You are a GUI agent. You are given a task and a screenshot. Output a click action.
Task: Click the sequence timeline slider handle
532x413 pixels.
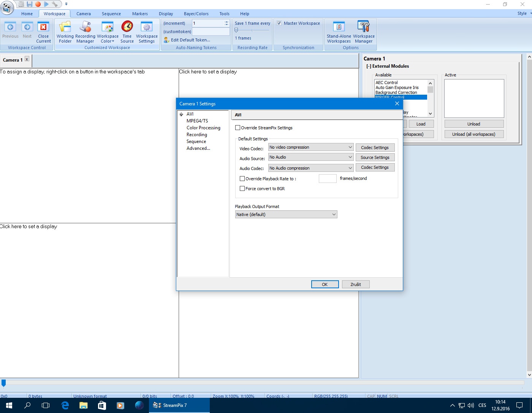click(x=3, y=383)
